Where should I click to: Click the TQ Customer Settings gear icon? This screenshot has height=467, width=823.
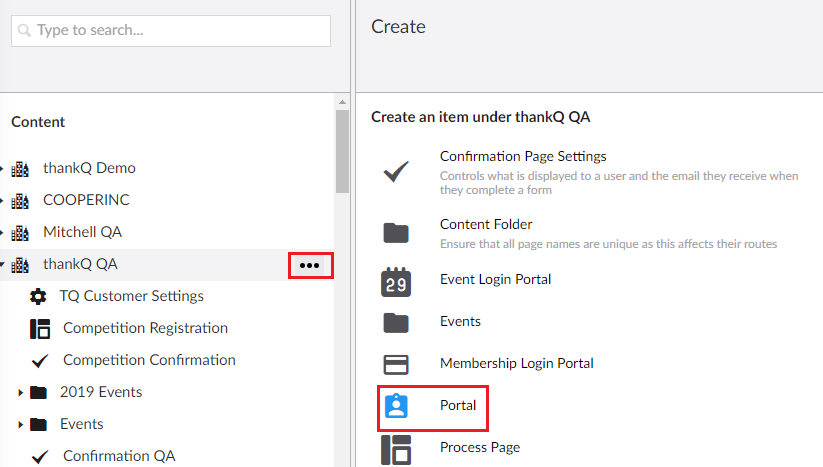click(x=39, y=297)
